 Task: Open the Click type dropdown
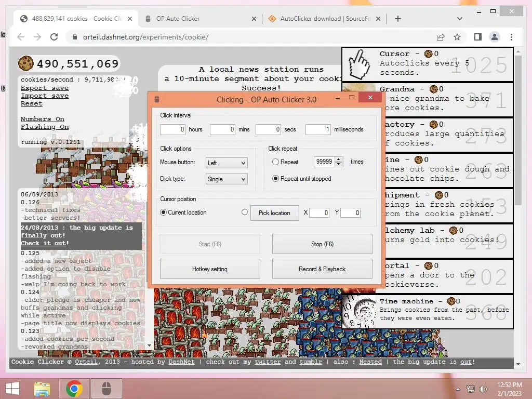coord(227,179)
